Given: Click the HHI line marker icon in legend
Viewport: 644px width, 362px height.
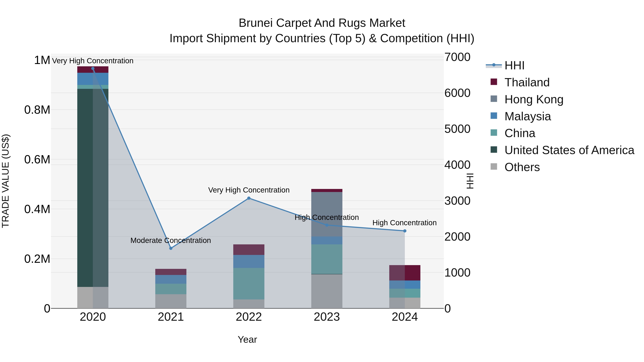Looking at the screenshot, I should coord(494,65).
